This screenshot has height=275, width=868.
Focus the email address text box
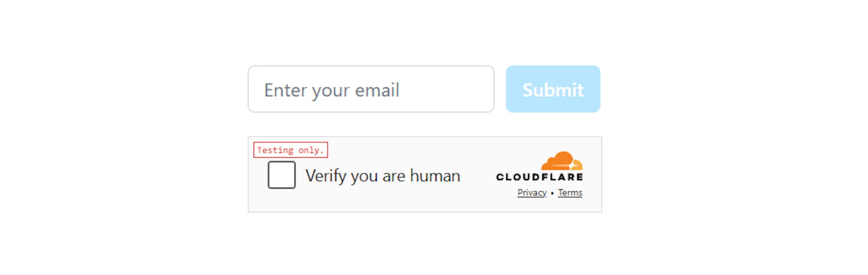click(371, 89)
